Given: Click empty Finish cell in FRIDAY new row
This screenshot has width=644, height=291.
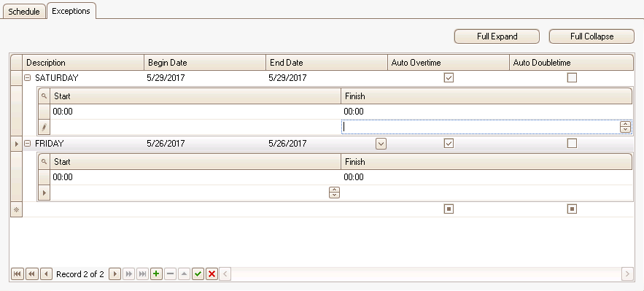Looking at the screenshot, I should point(486,193).
